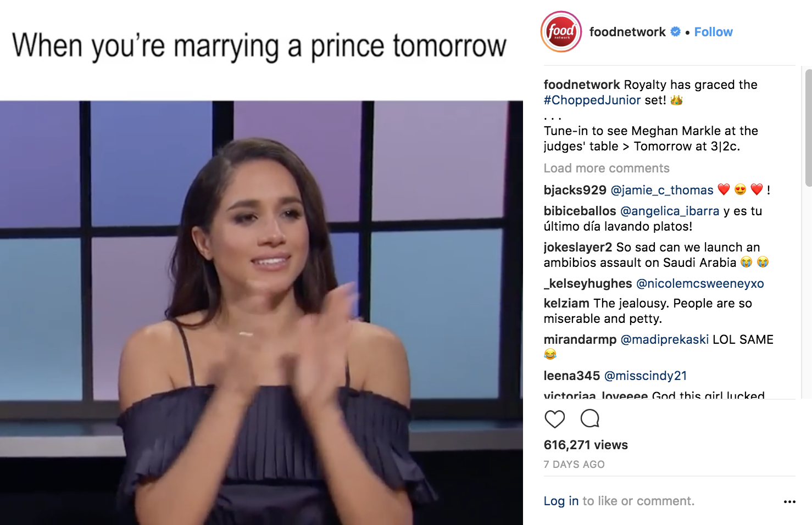This screenshot has width=812, height=525.
Task: Visit jokeslayer2's profile
Action: point(578,247)
